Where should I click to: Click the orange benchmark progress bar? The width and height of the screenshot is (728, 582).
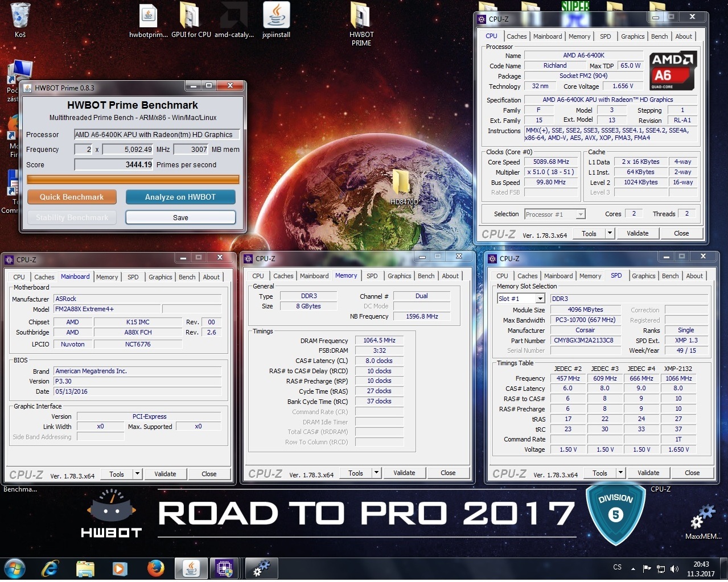133,180
